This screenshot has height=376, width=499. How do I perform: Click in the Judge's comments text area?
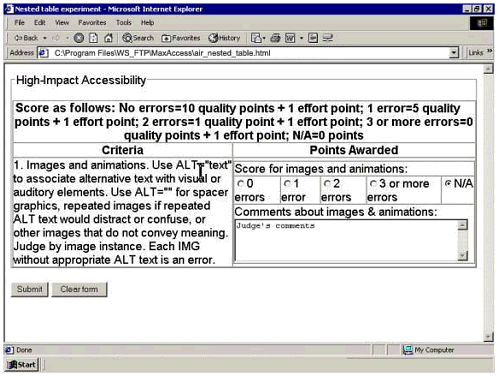point(347,240)
